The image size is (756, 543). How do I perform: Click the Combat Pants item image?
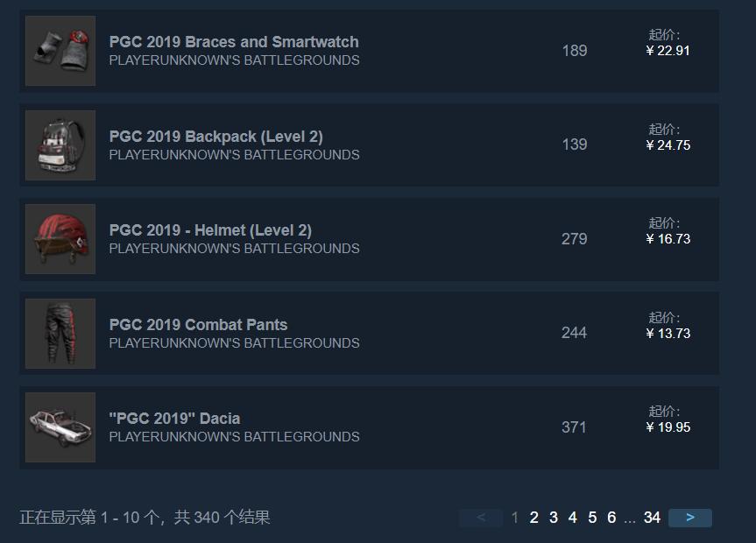[x=60, y=333]
